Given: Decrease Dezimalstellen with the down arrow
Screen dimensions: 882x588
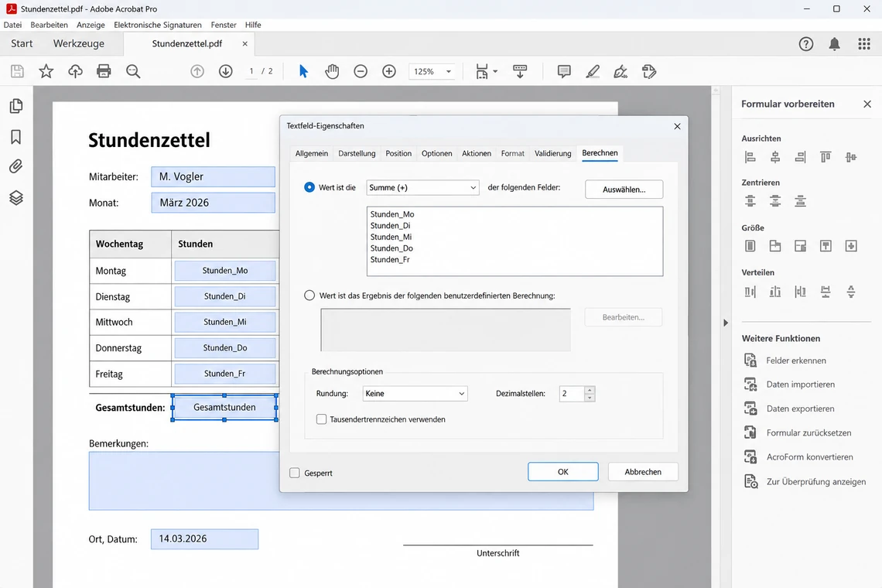Looking at the screenshot, I should [590, 398].
